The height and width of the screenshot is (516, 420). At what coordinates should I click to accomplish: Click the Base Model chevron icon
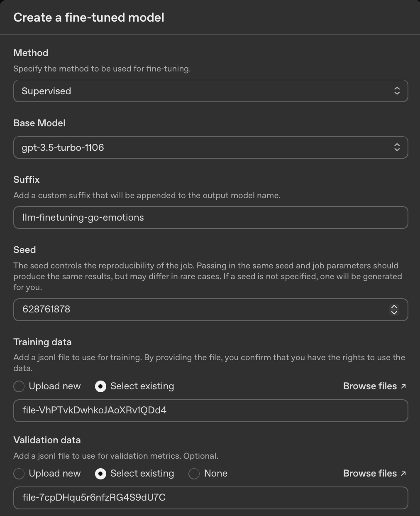[397, 147]
